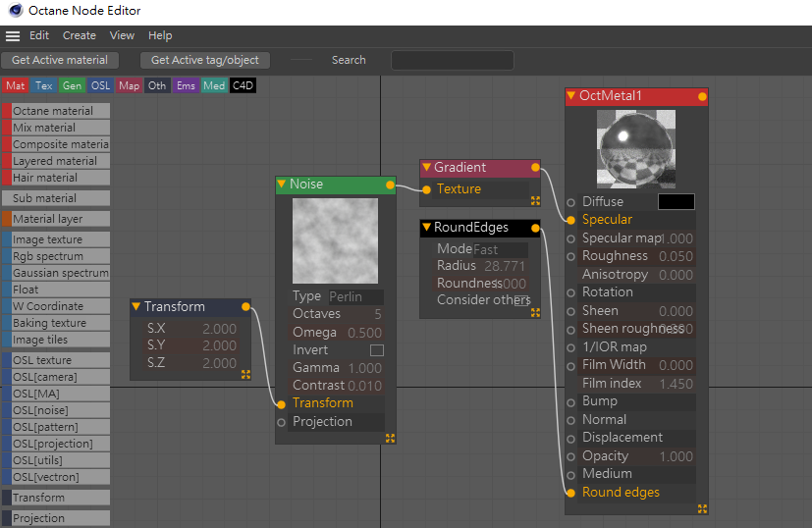Add an OSL texture from the node list

[56, 360]
